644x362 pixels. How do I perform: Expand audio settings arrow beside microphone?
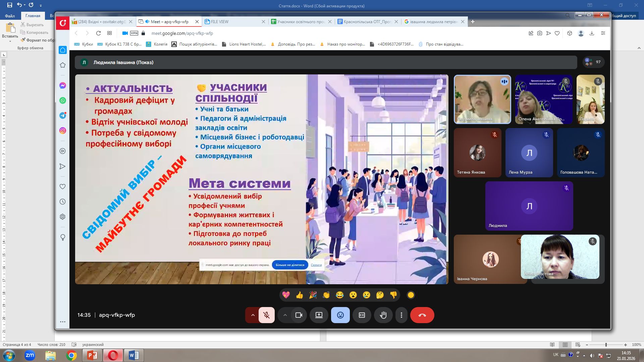[x=253, y=315]
